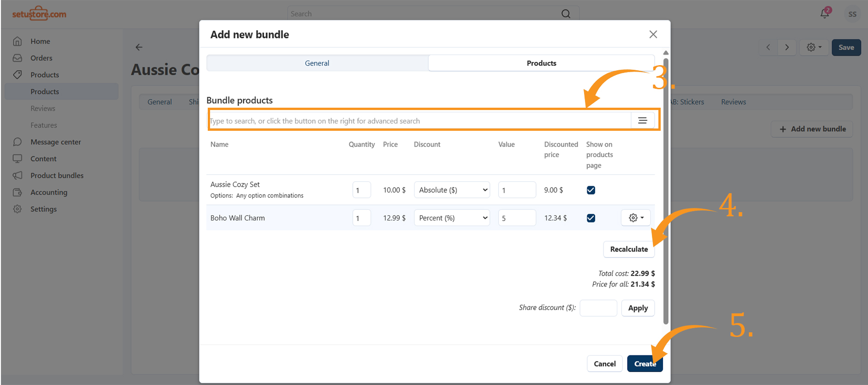This screenshot has height=385, width=868.
Task: Click the 9.00 $ discounted price
Action: coord(554,190)
